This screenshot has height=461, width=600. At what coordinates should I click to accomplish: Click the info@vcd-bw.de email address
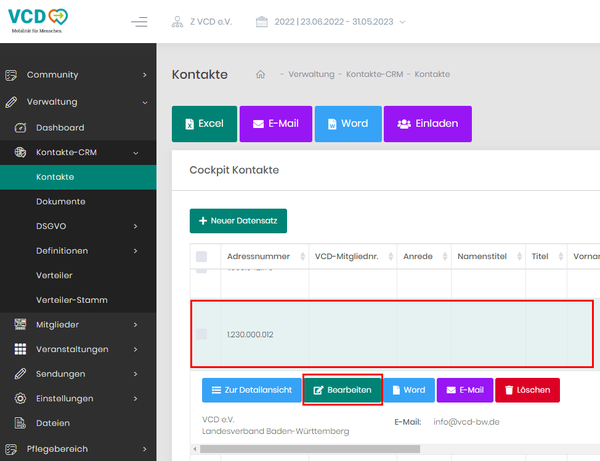tap(466, 422)
